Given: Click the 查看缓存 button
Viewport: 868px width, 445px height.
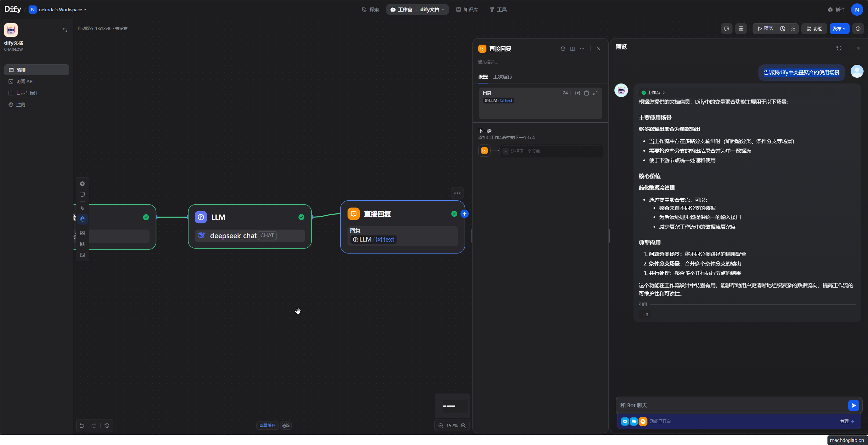Looking at the screenshot, I should (x=267, y=426).
